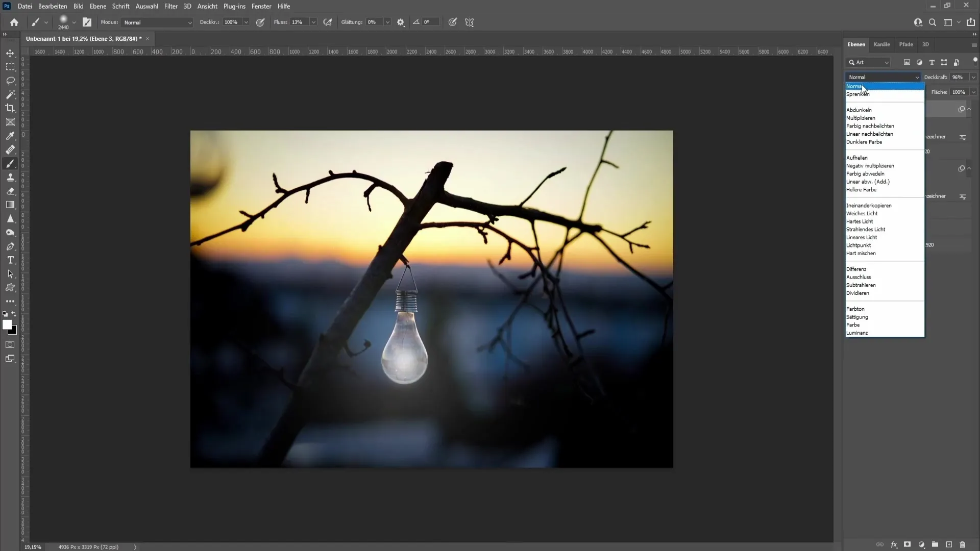This screenshot has height=551, width=980.
Task: Select the Brush tool in toolbar
Action: (10, 163)
